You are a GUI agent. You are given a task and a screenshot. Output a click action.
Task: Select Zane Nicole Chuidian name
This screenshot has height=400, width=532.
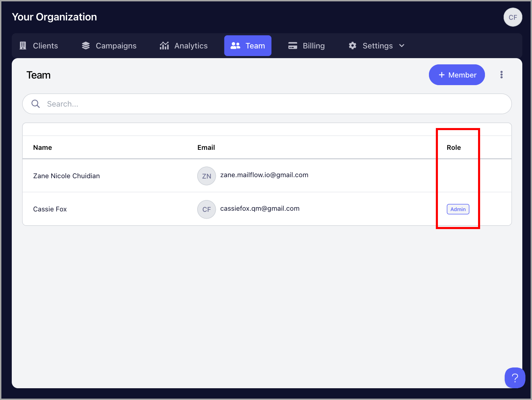click(66, 176)
